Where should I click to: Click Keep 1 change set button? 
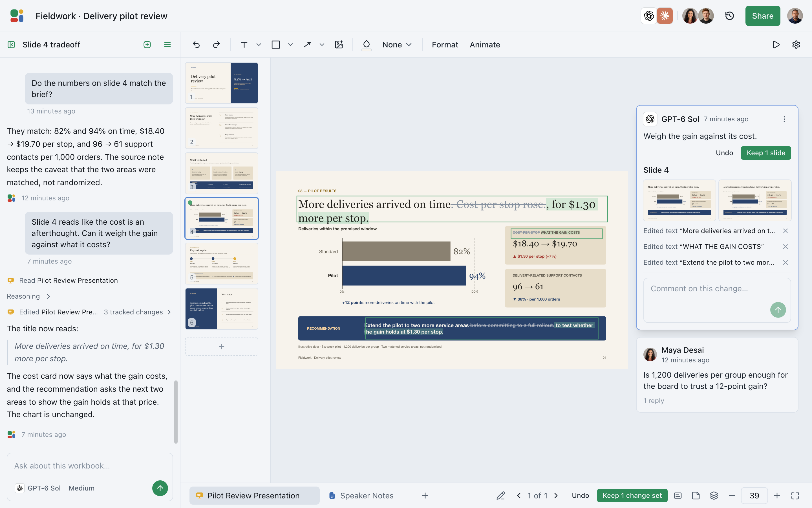click(632, 496)
